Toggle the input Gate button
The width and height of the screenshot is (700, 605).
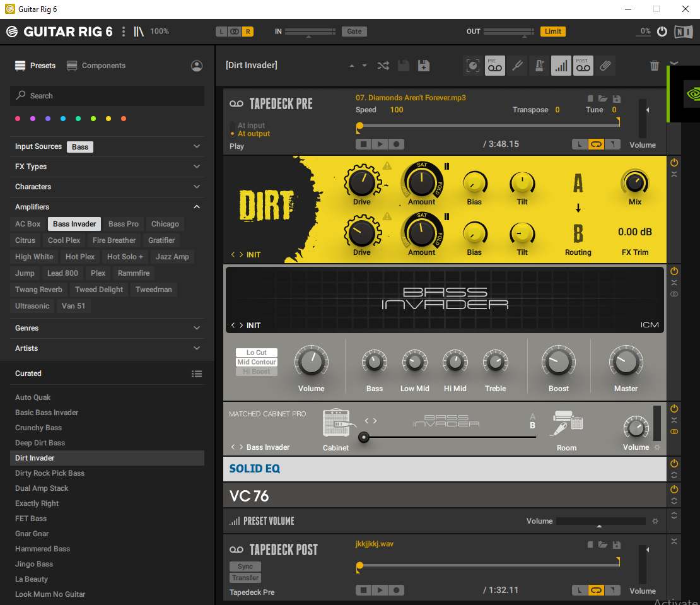coord(354,32)
